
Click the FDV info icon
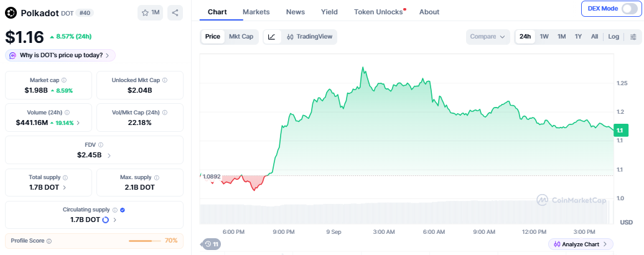101,145
